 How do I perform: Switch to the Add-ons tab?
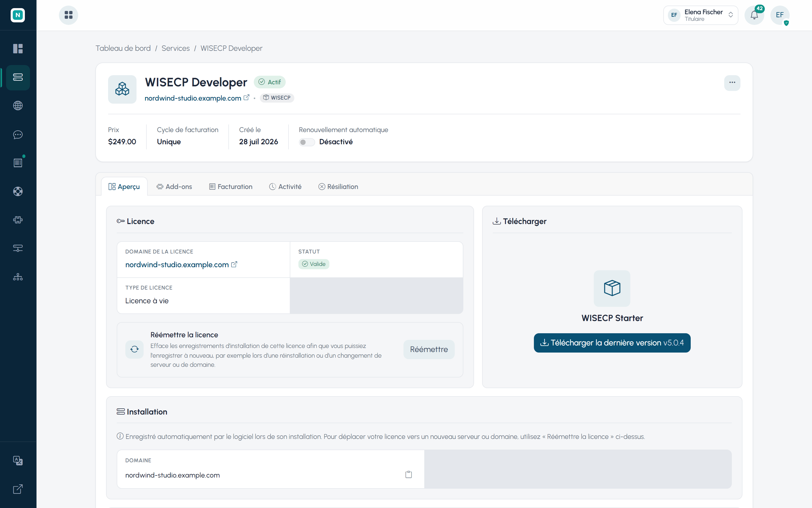174,186
